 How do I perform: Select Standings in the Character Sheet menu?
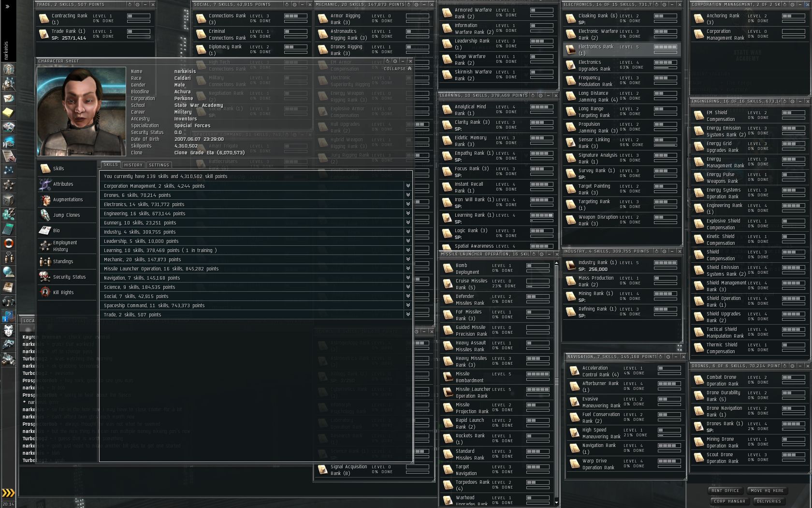[67, 261]
